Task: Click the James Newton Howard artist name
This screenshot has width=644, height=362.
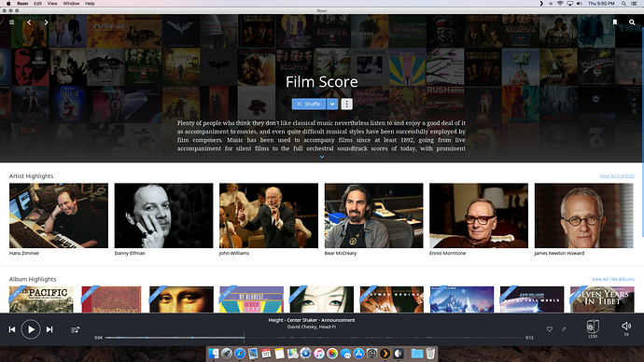Action: [559, 253]
